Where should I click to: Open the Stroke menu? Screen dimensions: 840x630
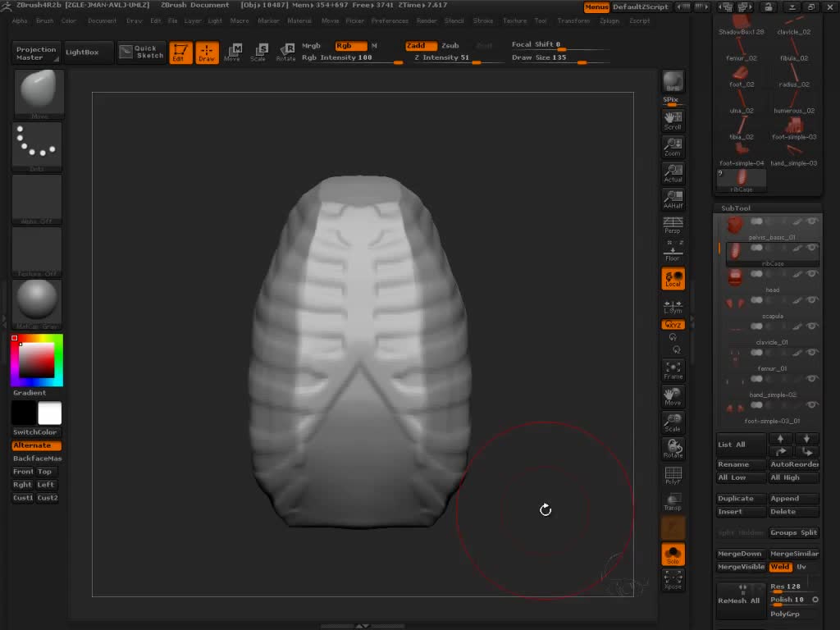point(482,21)
